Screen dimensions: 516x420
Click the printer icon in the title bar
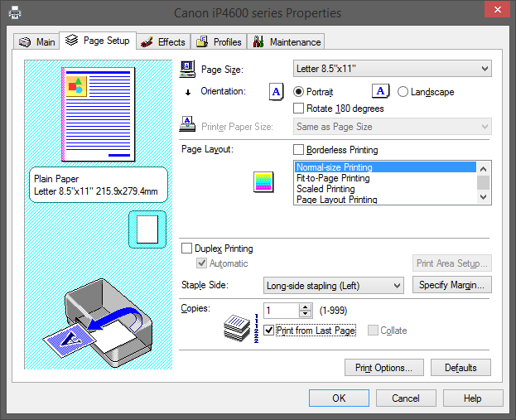click(x=15, y=12)
